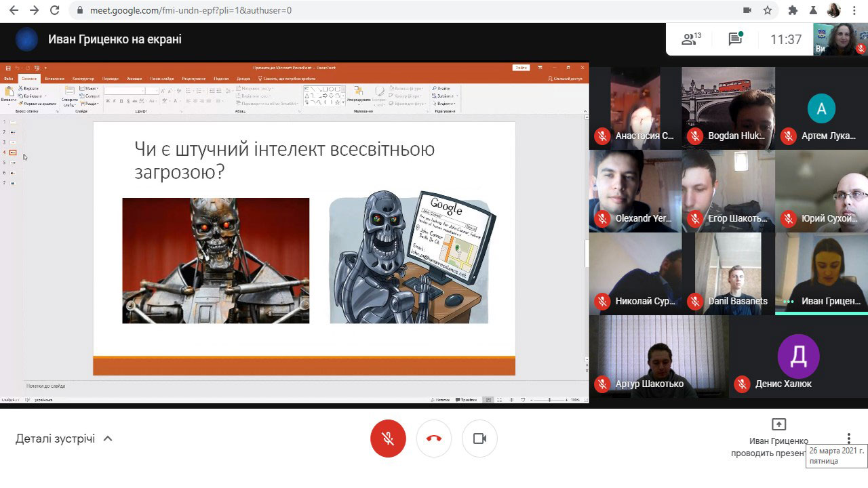Image resolution: width=868 pixels, height=488 pixels.
Task: Switch to the Переходи ribbon tab
Action: click(x=111, y=79)
